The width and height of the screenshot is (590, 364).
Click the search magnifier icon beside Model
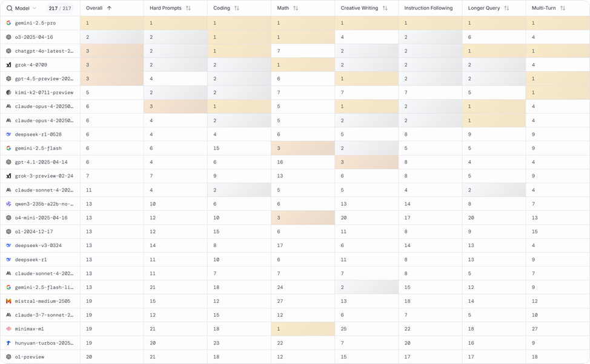click(x=9, y=8)
